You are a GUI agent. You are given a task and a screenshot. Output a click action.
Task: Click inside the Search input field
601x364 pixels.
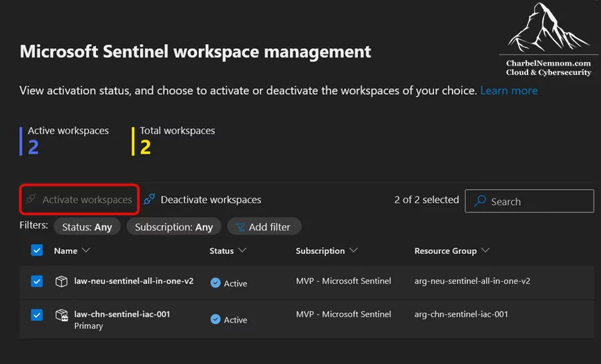point(530,201)
